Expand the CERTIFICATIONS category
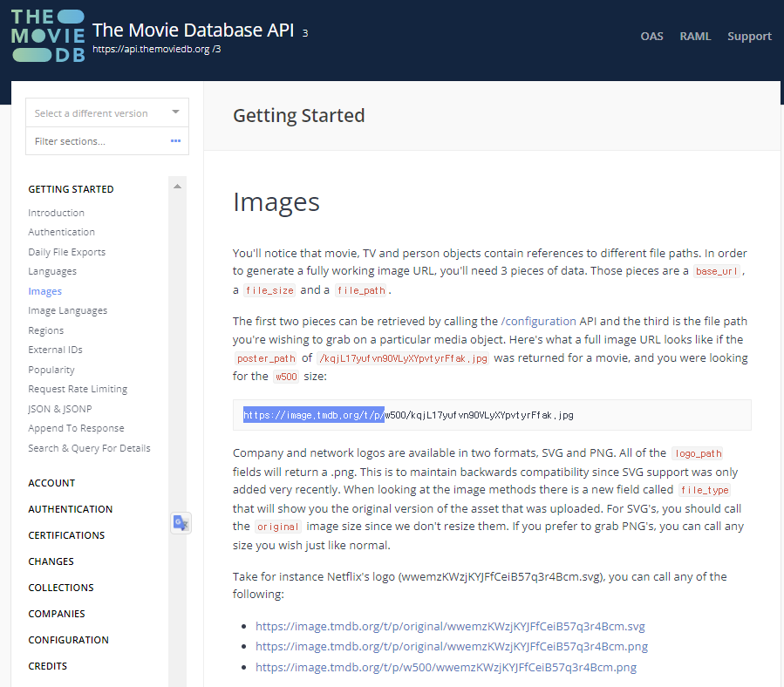The height and width of the screenshot is (687, 784). [x=66, y=535]
